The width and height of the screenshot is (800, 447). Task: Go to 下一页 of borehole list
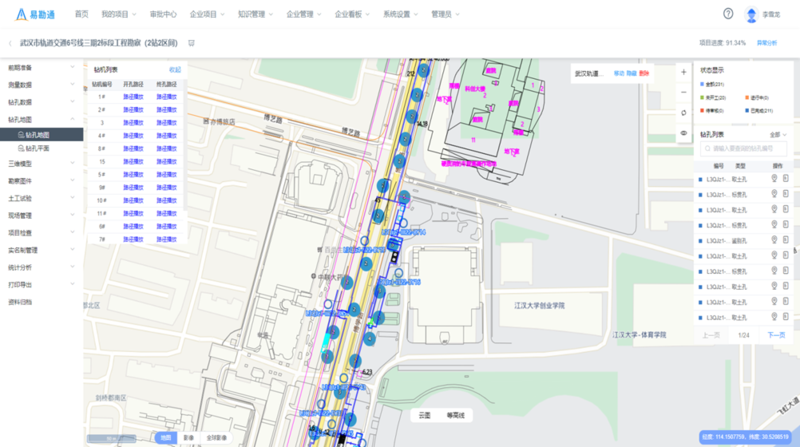pyautogui.click(x=777, y=335)
